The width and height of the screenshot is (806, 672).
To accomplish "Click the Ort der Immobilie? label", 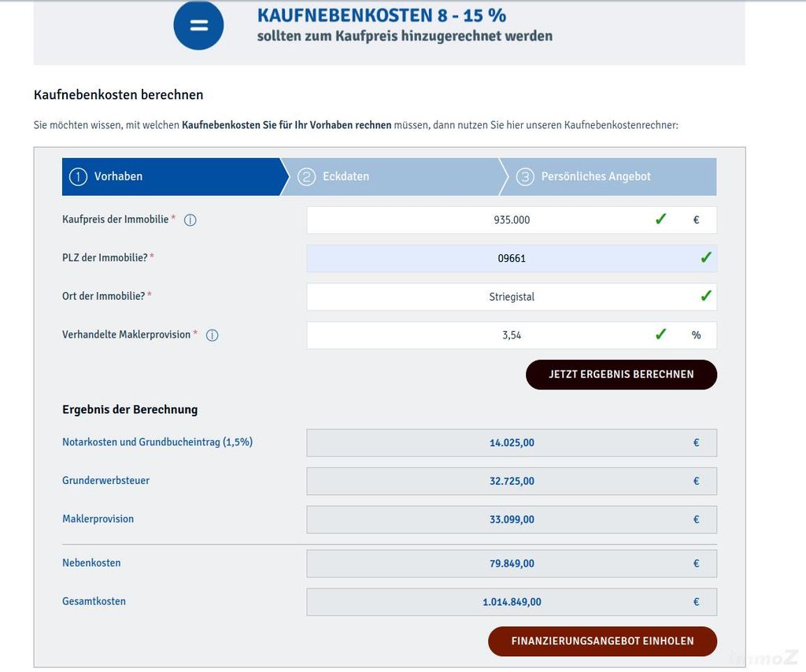I will pyautogui.click(x=104, y=296).
